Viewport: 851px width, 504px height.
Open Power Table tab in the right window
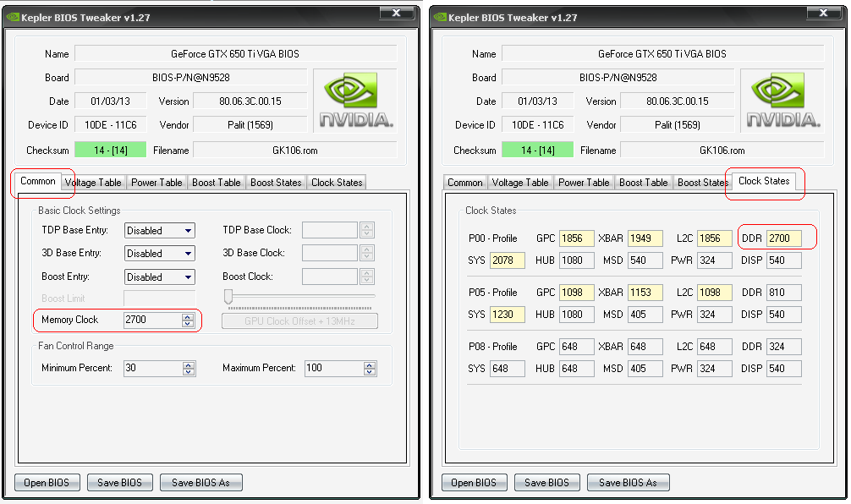pos(584,183)
